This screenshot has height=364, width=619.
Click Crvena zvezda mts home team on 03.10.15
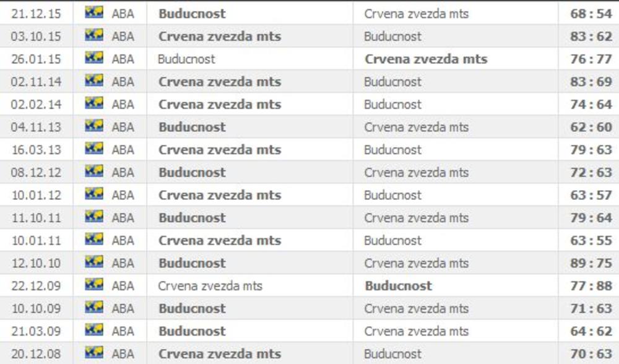pos(219,37)
